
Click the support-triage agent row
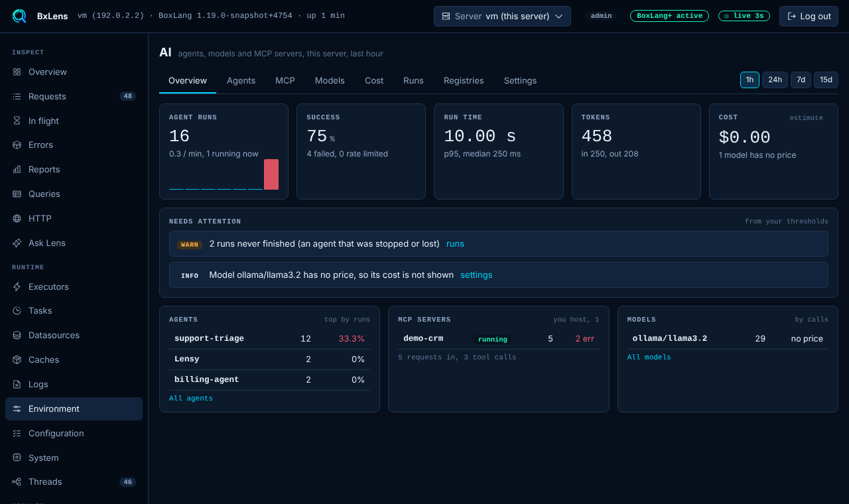[x=269, y=339]
